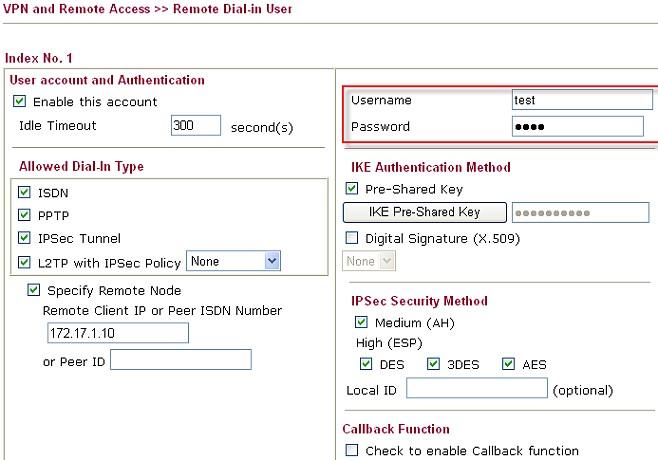Screen dimensions: 658x460
Task: Uncheck the 3DES encryption option
Action: pos(433,364)
